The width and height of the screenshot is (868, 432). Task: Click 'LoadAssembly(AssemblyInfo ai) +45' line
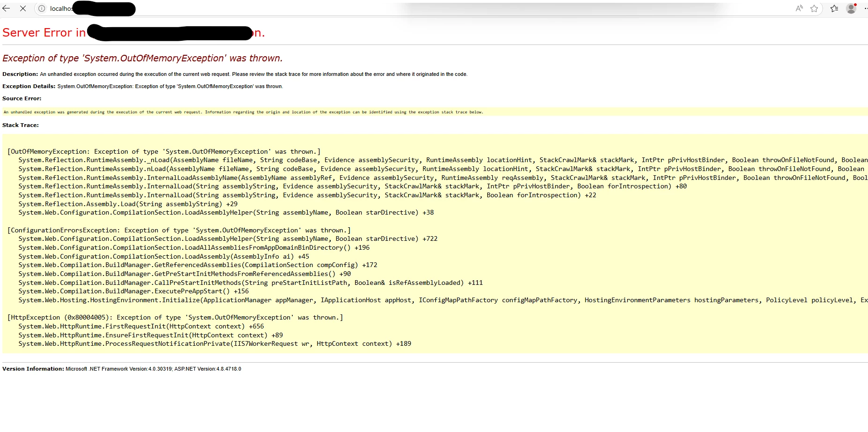coord(164,256)
